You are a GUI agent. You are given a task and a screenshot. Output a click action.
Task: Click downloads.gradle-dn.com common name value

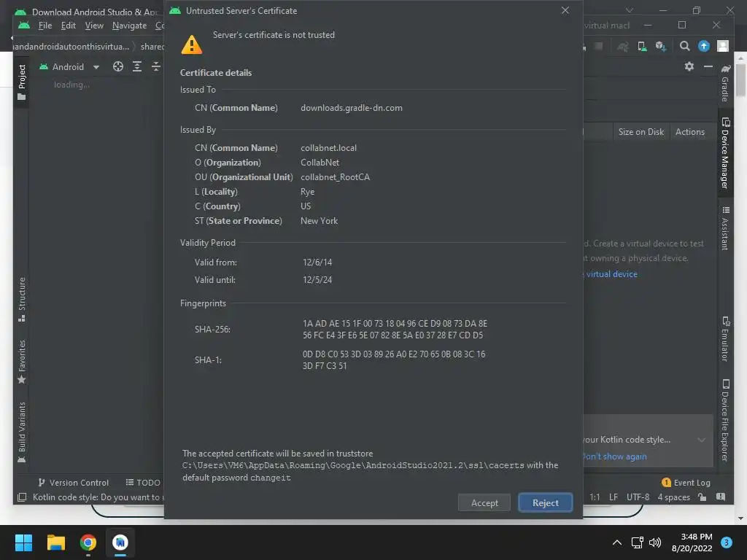tap(351, 108)
